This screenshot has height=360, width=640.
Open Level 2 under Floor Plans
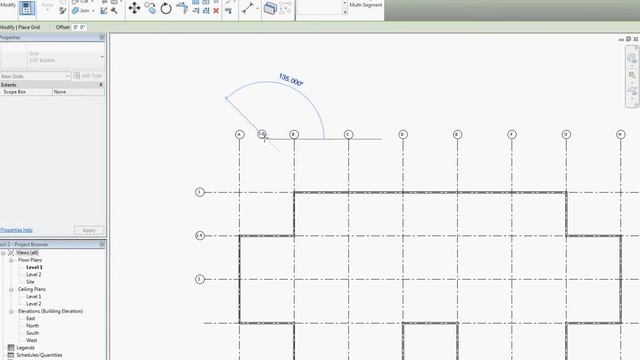pyautogui.click(x=33, y=275)
